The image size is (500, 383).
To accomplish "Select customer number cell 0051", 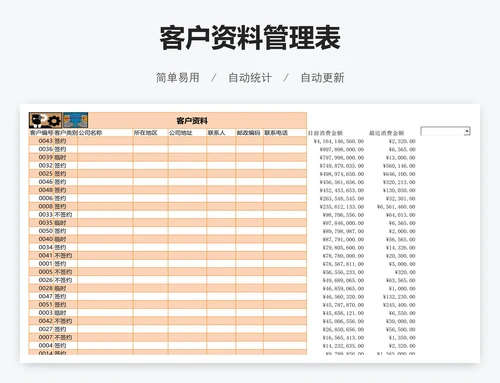I will click(46, 304).
